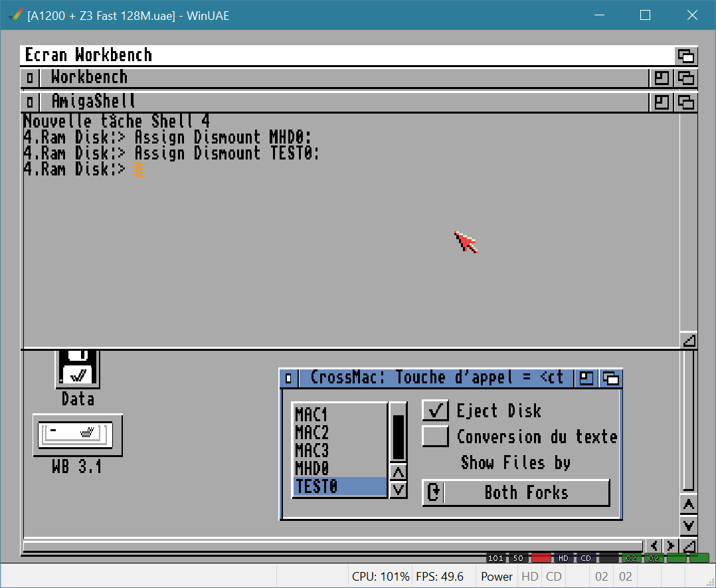Maximize the WinUAE window
The image size is (716, 588).
click(x=645, y=15)
